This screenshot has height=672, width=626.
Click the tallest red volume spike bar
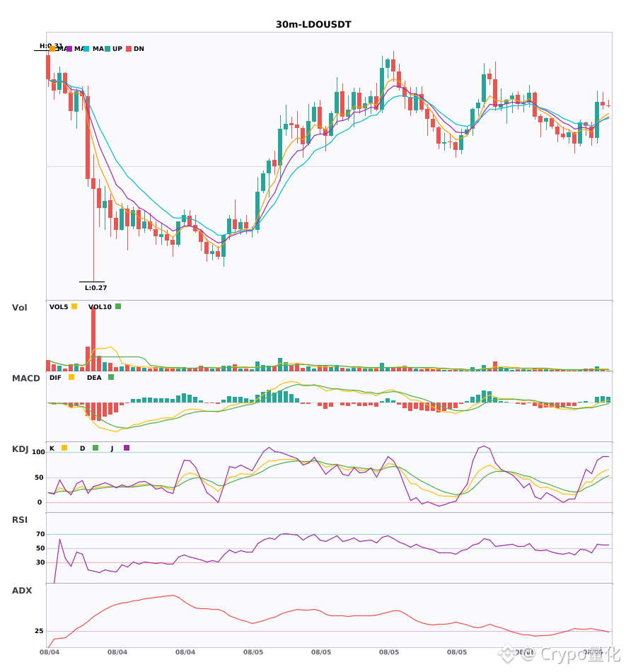(x=93, y=340)
